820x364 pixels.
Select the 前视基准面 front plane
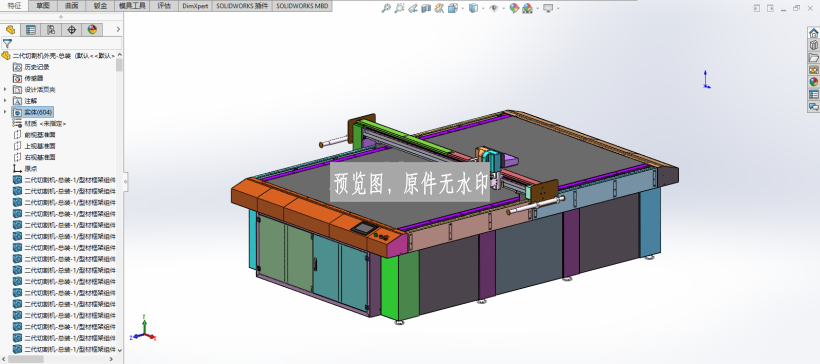tap(40, 134)
